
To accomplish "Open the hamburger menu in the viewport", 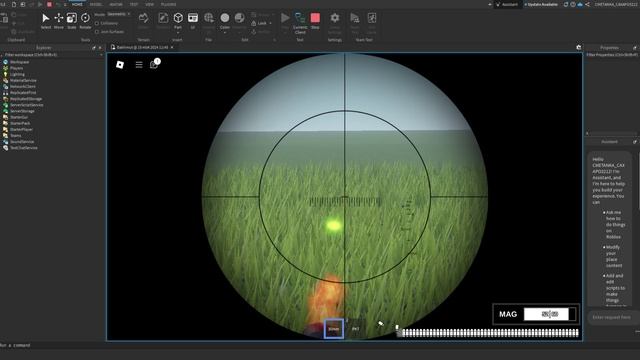I will pyautogui.click(x=139, y=64).
